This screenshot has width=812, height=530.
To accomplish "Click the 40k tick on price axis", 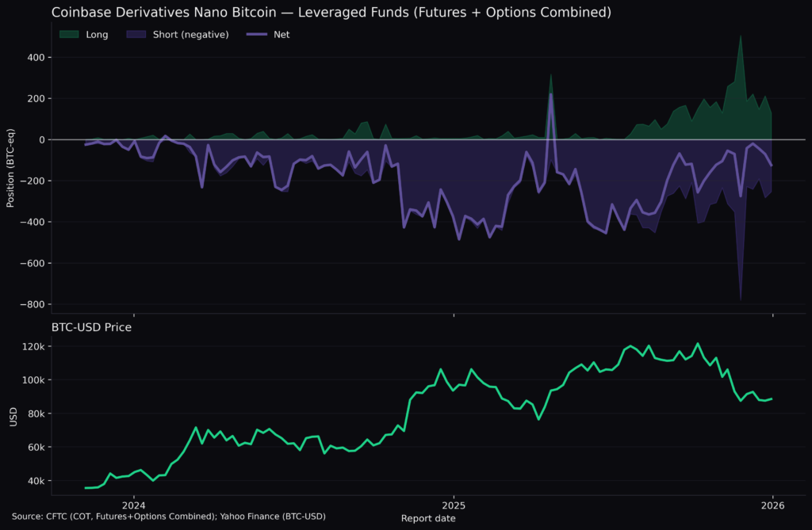I will click(x=36, y=481).
